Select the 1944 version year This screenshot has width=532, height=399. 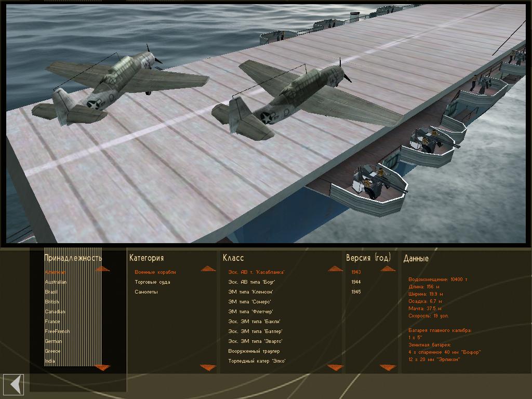356,282
